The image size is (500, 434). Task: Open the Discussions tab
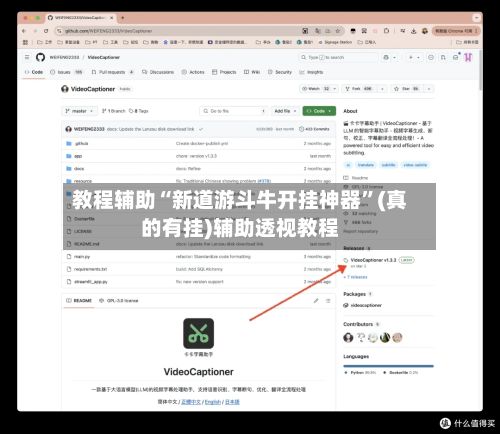pyautogui.click(x=158, y=72)
